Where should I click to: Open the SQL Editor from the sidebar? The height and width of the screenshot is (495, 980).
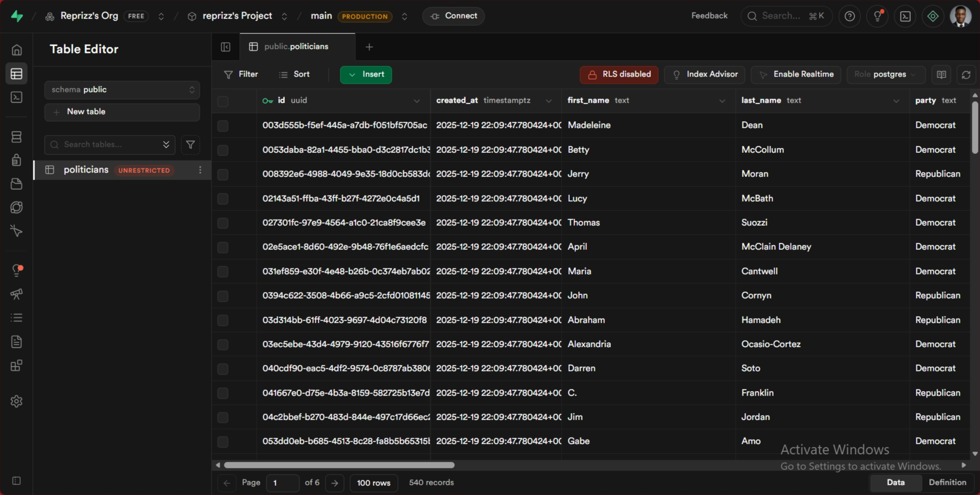pos(16,97)
